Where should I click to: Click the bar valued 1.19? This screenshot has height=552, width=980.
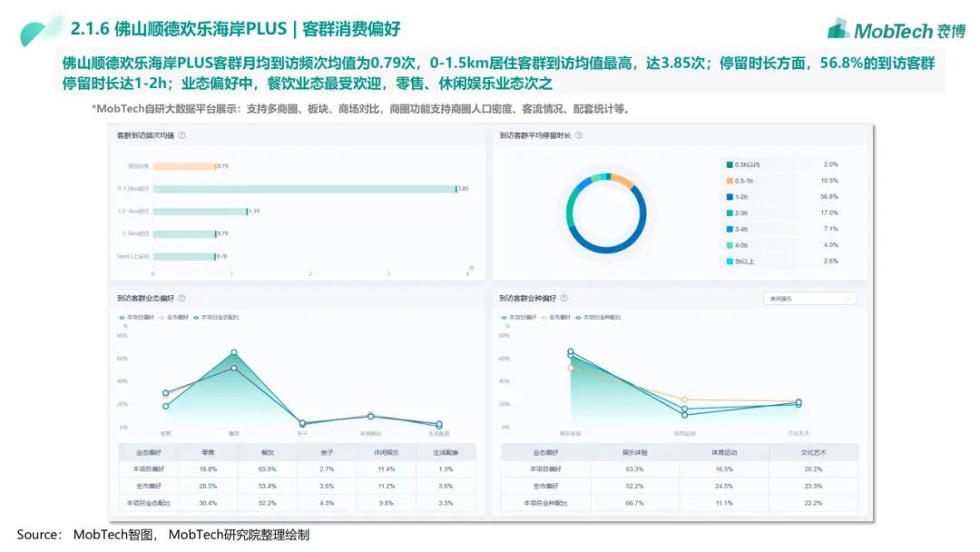[x=200, y=212]
